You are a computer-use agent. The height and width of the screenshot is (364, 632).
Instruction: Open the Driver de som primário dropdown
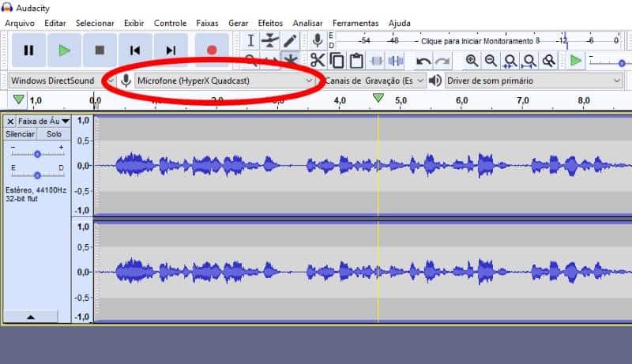click(x=534, y=81)
